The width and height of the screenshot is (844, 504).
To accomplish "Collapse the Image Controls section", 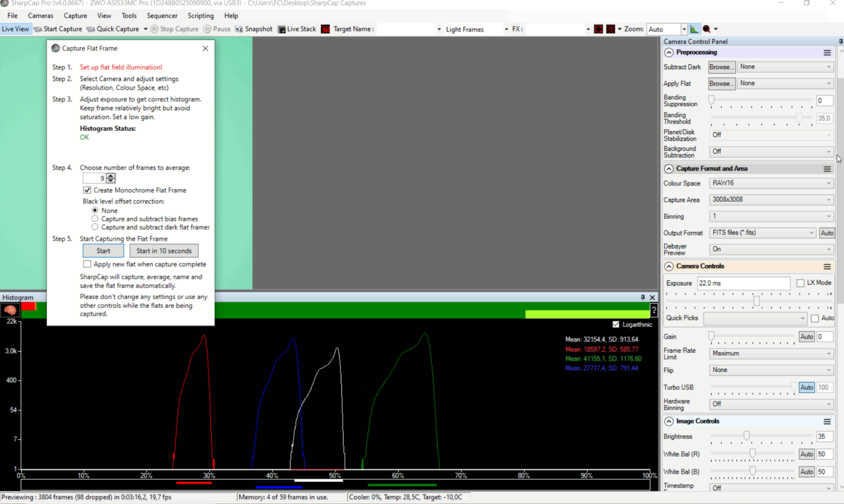I will (669, 421).
